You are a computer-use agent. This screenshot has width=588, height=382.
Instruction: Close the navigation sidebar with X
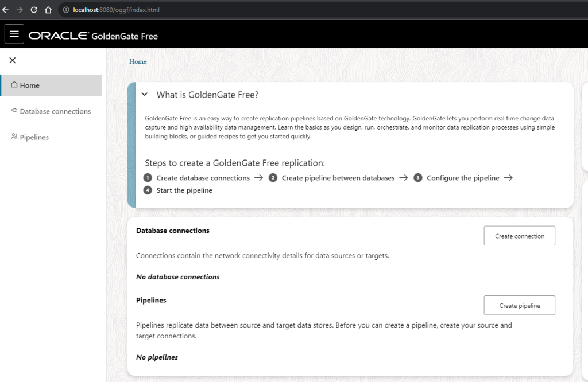click(13, 60)
